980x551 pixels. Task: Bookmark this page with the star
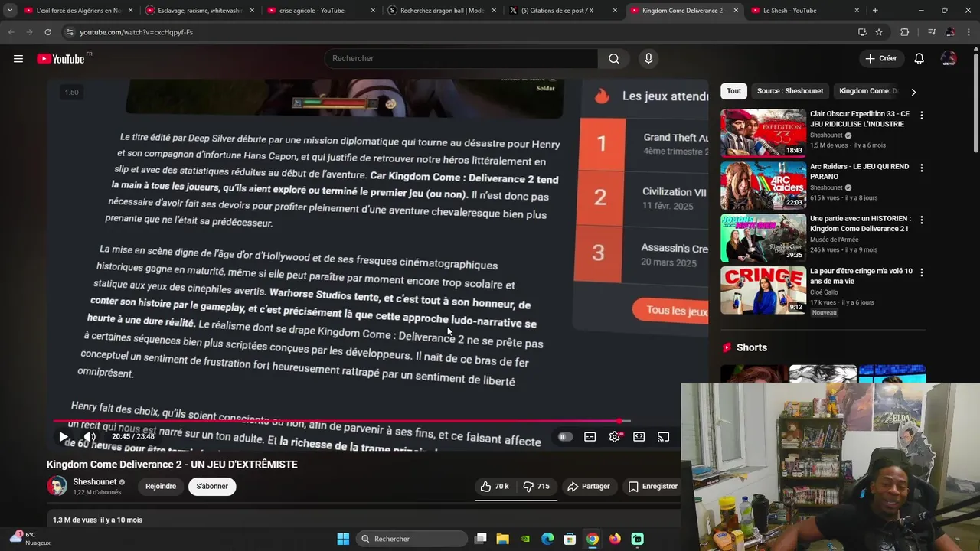pos(879,32)
